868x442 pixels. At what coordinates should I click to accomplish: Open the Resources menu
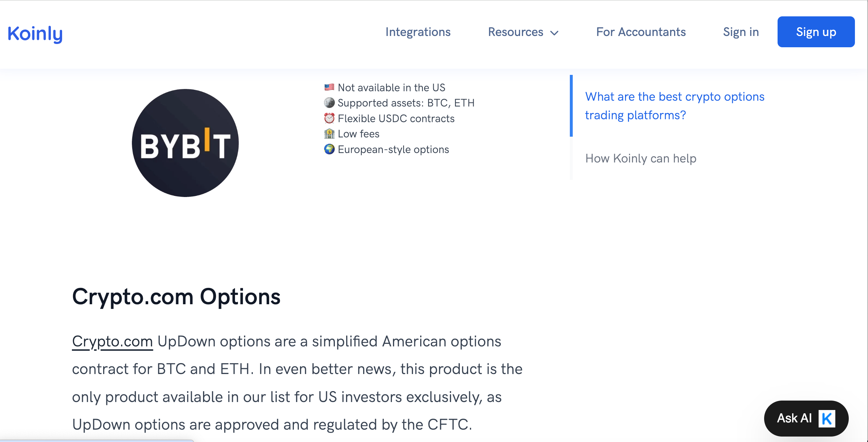pyautogui.click(x=516, y=32)
